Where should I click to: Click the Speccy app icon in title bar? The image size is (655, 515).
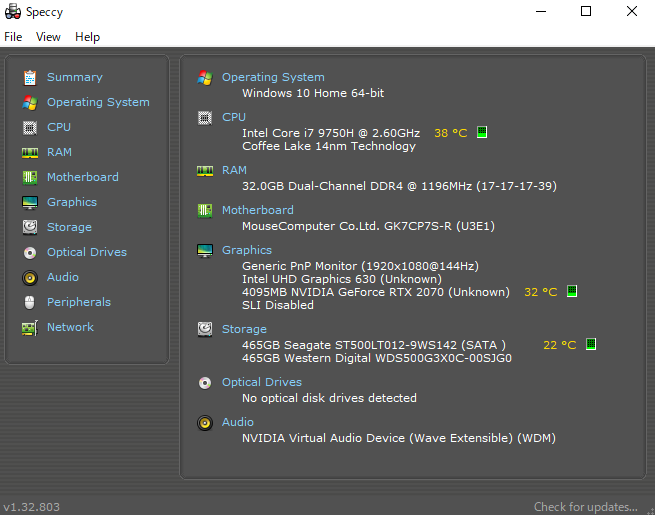tap(13, 11)
